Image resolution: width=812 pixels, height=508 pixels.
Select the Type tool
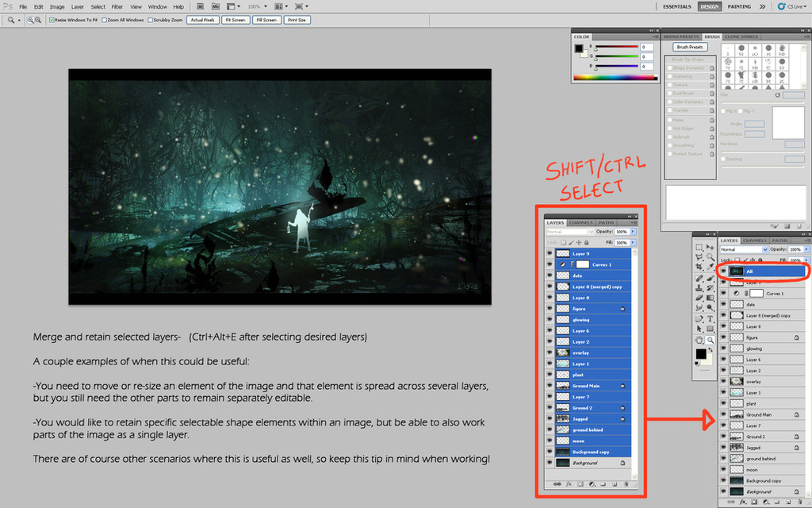click(710, 319)
